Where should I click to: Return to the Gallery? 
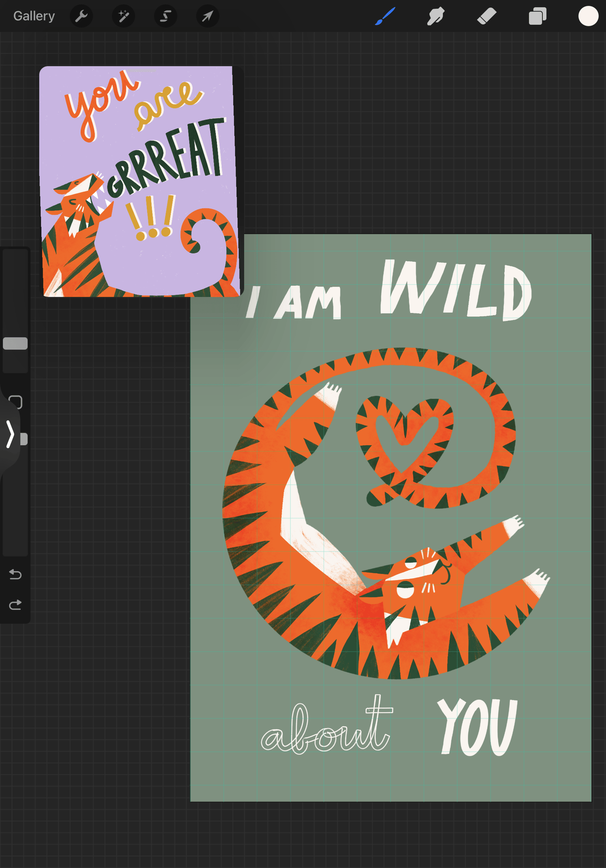coord(34,16)
